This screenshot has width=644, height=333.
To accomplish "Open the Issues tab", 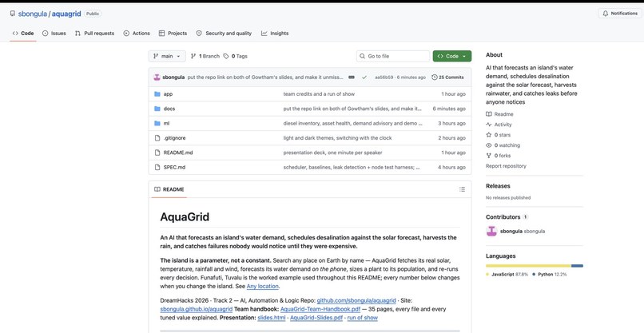I will click(x=54, y=34).
